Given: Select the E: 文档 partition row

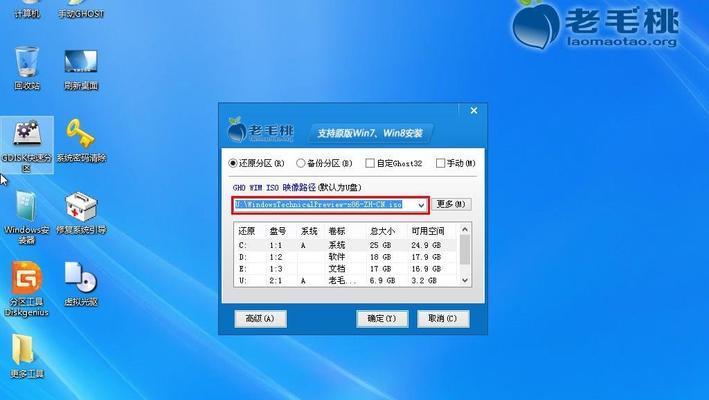Looking at the screenshot, I should [346, 268].
